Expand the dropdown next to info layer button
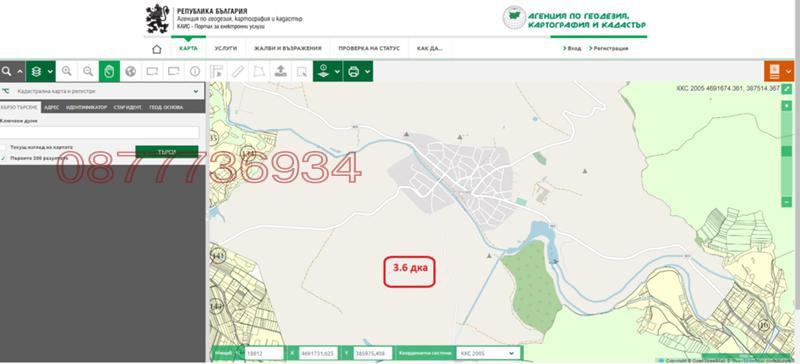 coord(337,71)
